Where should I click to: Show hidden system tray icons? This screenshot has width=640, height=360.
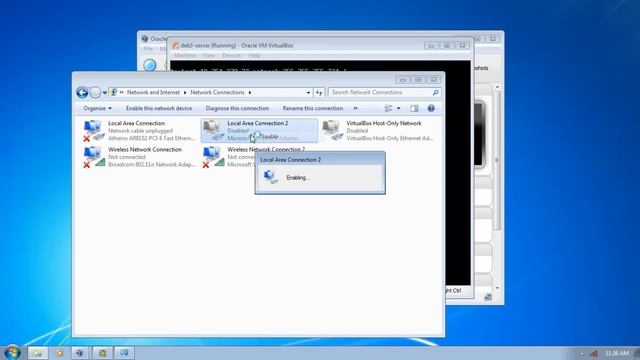(x=582, y=353)
